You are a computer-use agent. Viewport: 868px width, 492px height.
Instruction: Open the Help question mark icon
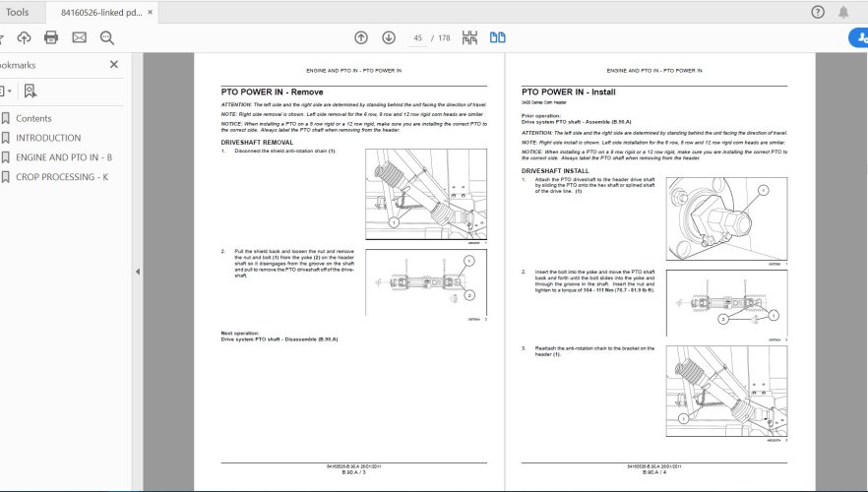pyautogui.click(x=817, y=12)
